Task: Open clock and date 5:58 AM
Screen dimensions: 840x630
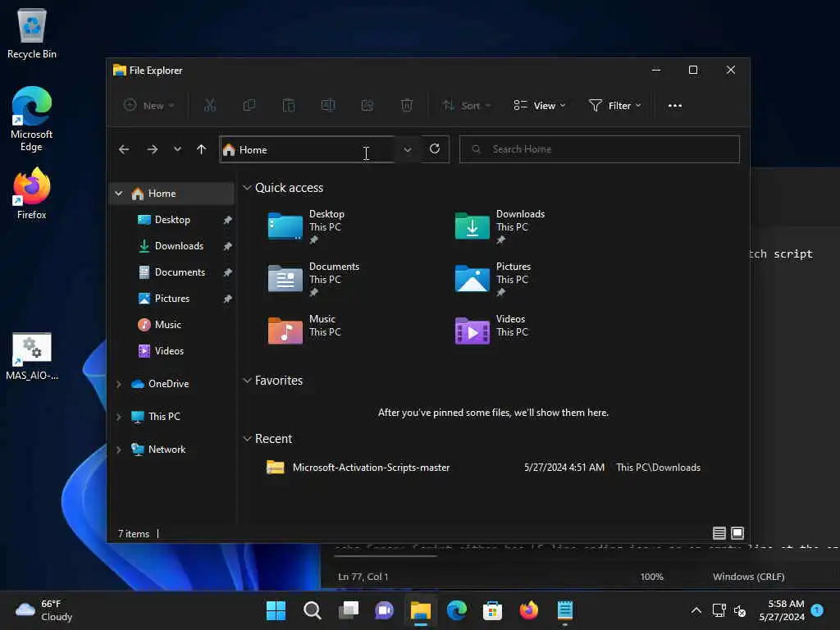Action: coord(782,610)
